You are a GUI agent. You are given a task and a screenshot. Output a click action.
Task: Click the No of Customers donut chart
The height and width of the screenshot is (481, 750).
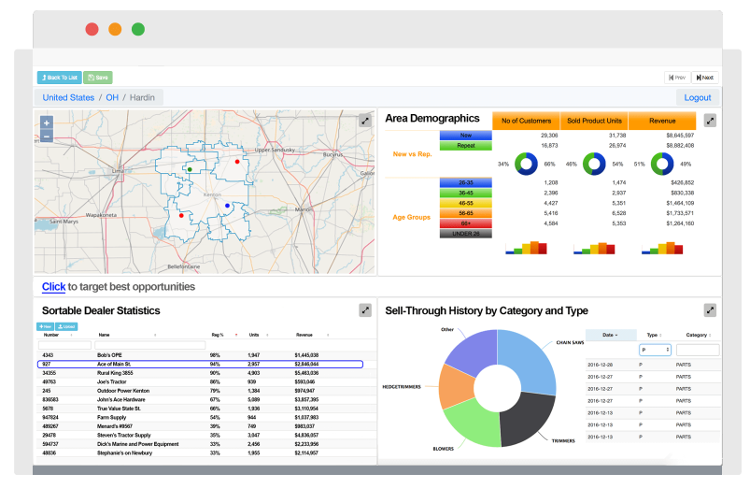(526, 164)
